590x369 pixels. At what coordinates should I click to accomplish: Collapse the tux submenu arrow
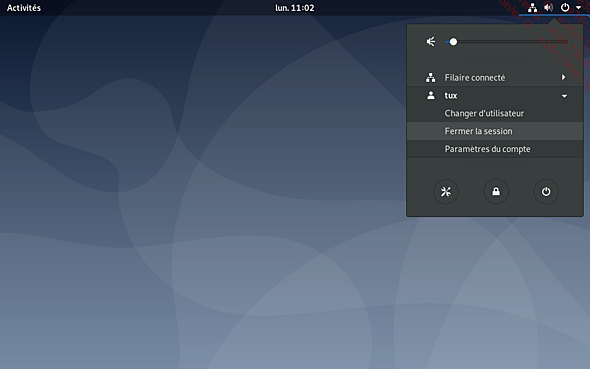click(564, 96)
